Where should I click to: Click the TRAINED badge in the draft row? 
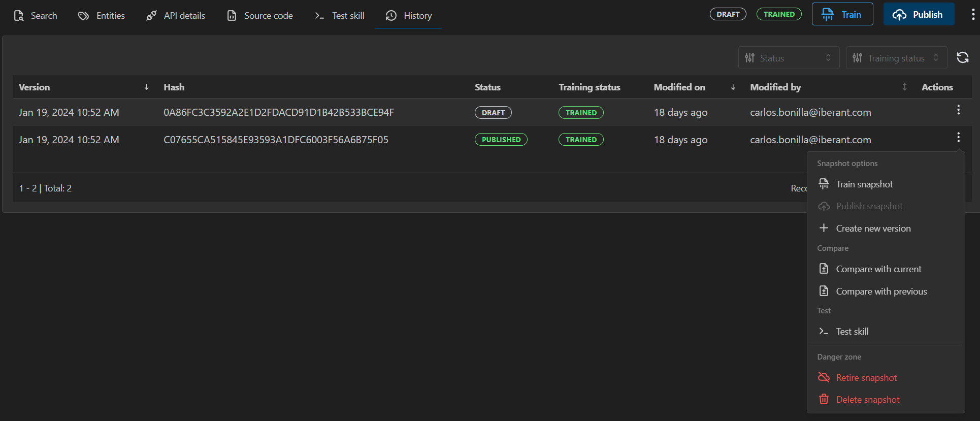(x=581, y=113)
